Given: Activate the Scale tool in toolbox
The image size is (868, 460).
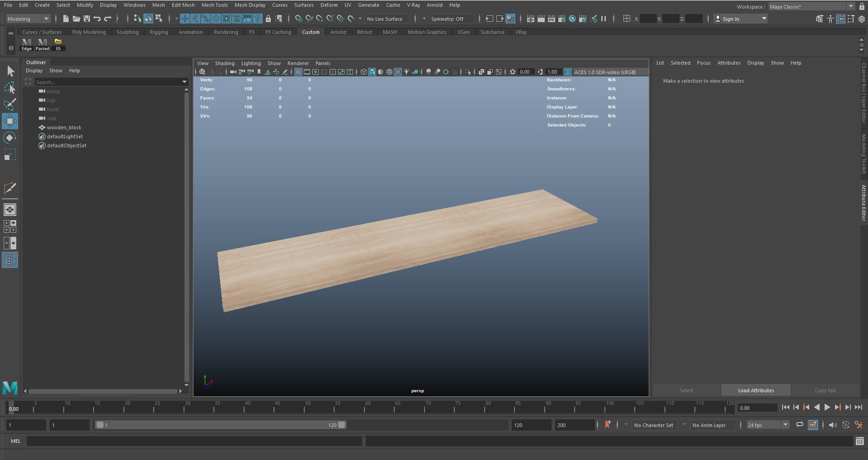Looking at the screenshot, I should pos(10,155).
